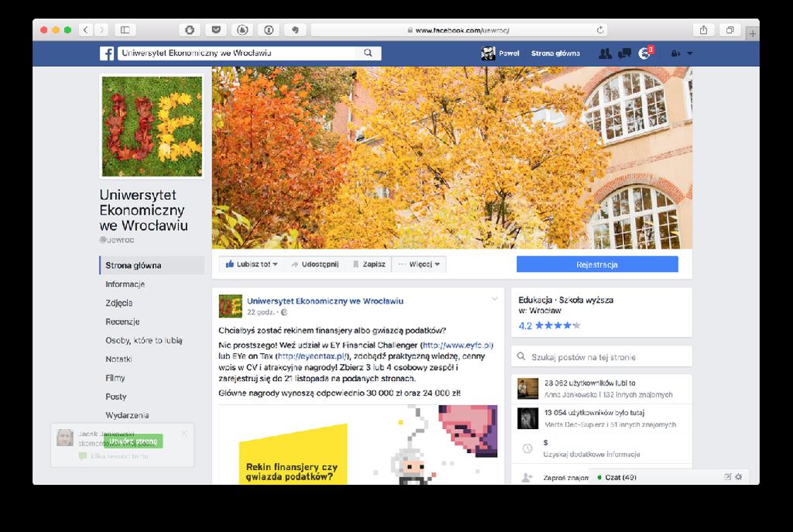The height and width of the screenshot is (532, 793).
Task: Show all tabs with the tab overview icon
Action: (x=729, y=30)
